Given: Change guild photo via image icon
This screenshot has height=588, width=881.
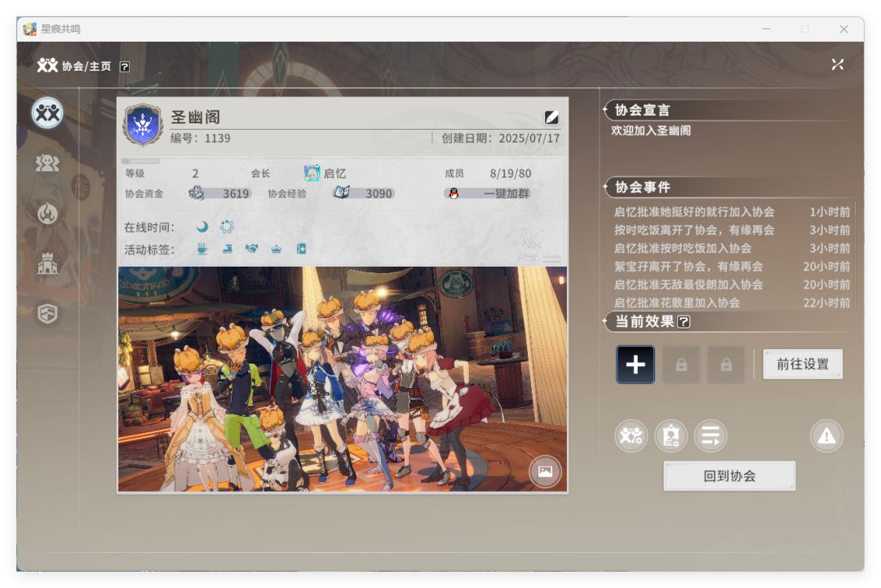Looking at the screenshot, I should coord(545,471).
